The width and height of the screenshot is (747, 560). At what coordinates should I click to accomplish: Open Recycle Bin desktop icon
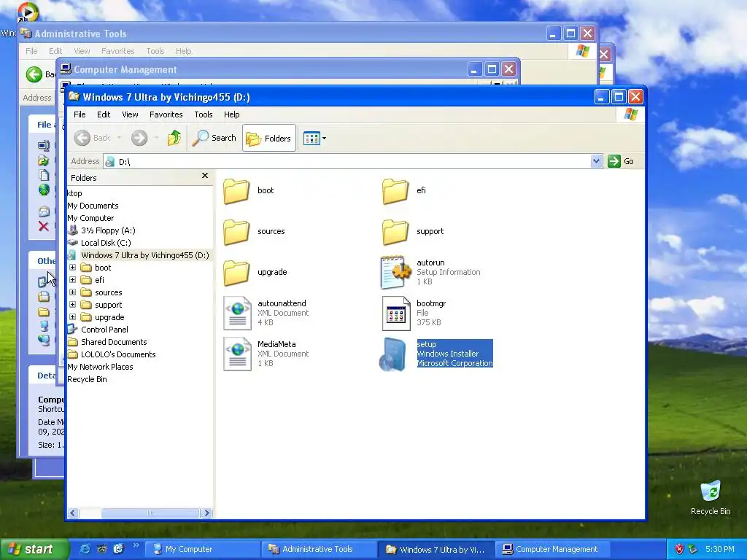pos(711,497)
